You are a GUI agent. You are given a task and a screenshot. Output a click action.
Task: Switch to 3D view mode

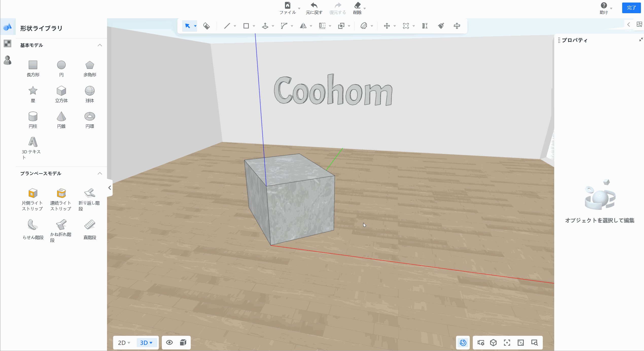[x=146, y=343]
